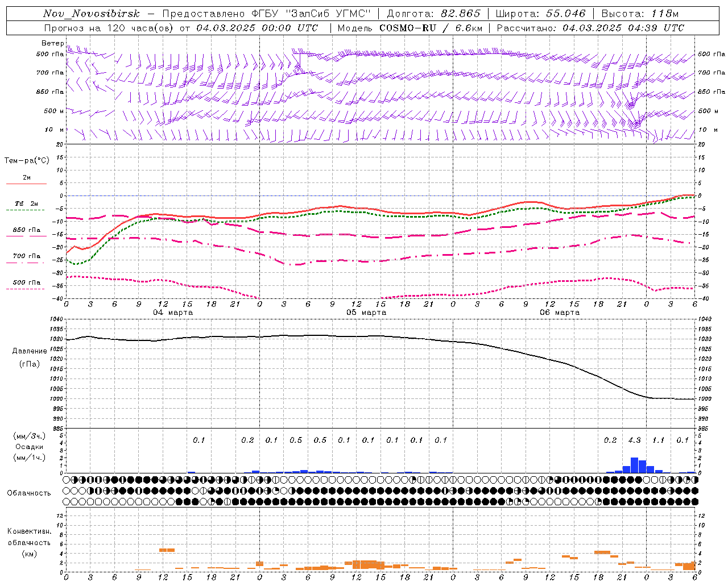
Task: Select the dotted 500 гПа temperature legend
Action: (26, 285)
